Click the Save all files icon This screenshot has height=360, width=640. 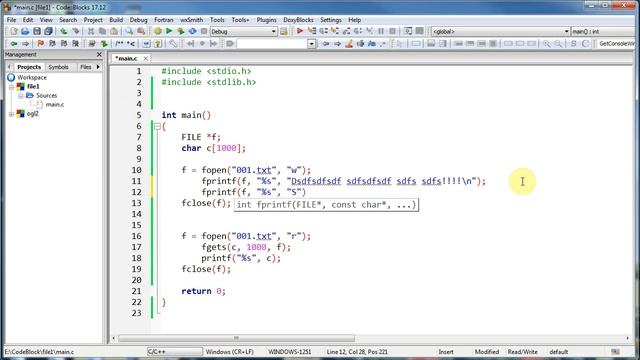[x=48, y=31]
